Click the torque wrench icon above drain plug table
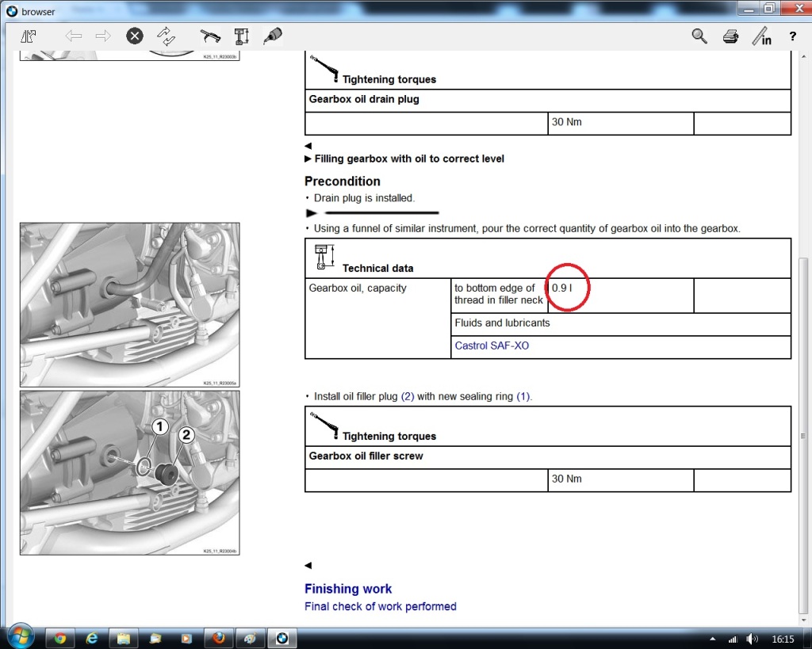The width and height of the screenshot is (812, 649). (x=324, y=69)
